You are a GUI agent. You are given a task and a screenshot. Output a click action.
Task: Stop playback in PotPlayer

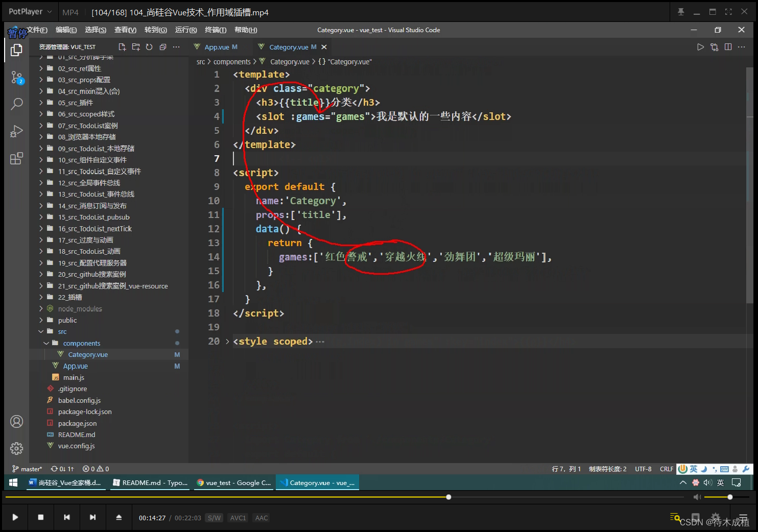[x=41, y=517]
